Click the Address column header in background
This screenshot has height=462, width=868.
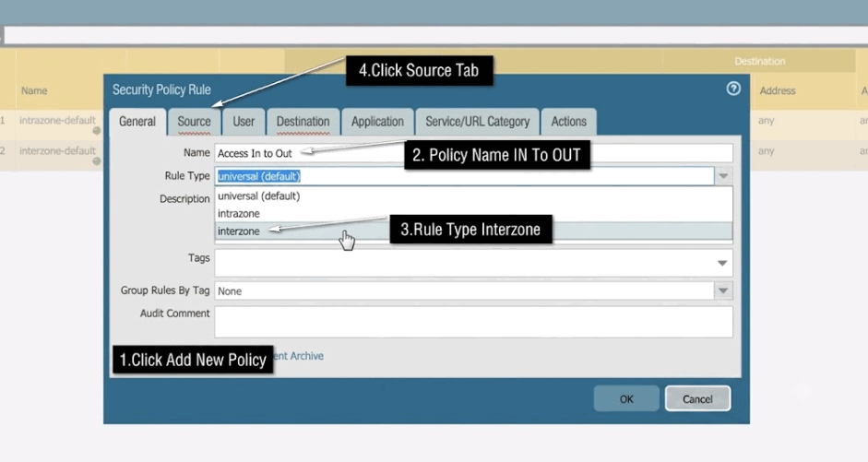pos(778,90)
